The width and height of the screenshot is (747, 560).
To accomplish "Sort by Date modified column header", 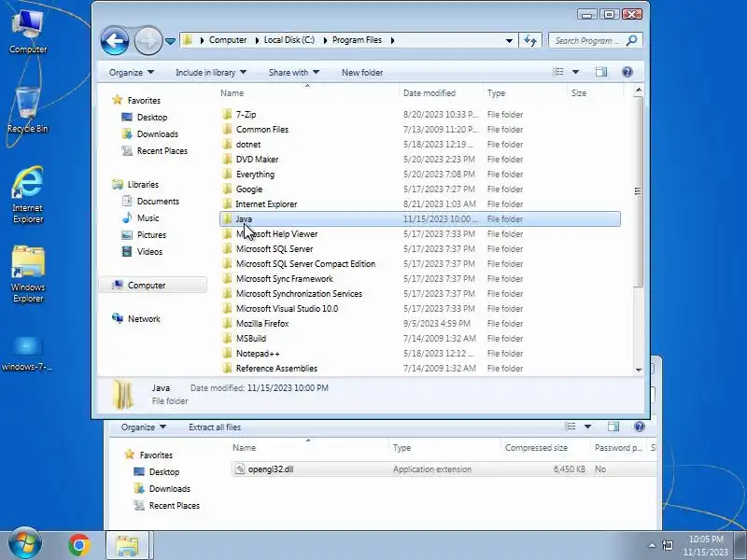I will click(x=430, y=92).
